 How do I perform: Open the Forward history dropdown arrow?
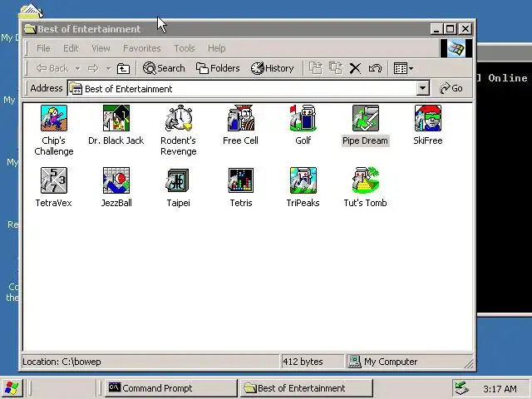108,69
